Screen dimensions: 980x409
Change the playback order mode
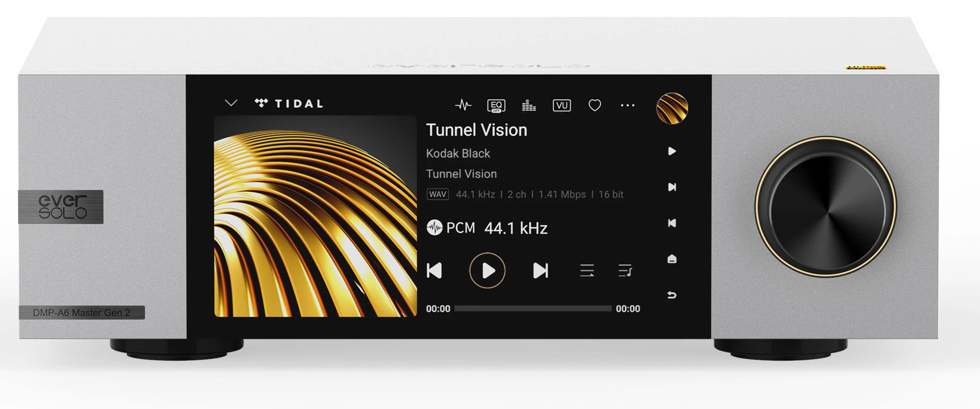(587, 271)
